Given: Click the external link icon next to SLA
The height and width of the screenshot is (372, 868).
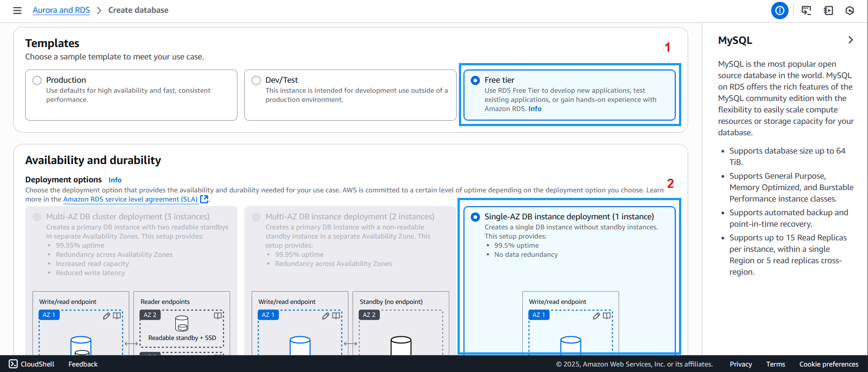Looking at the screenshot, I should click(x=205, y=199).
